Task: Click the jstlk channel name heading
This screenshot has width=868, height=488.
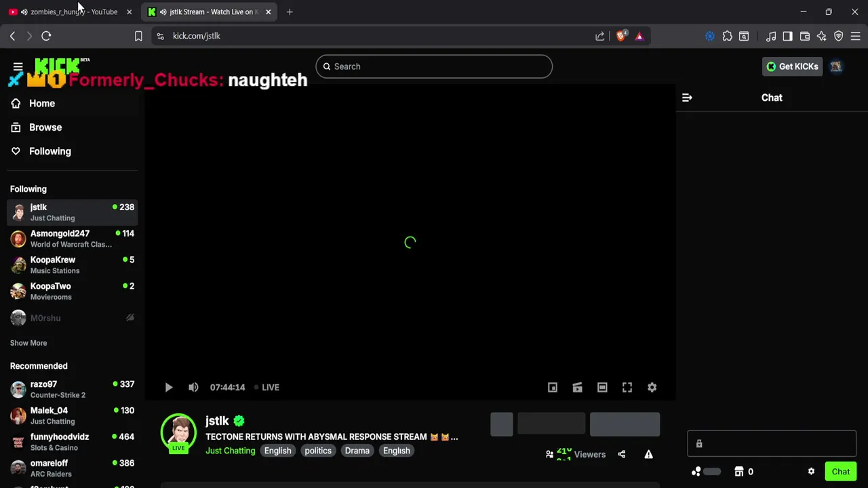Action: coord(217,421)
